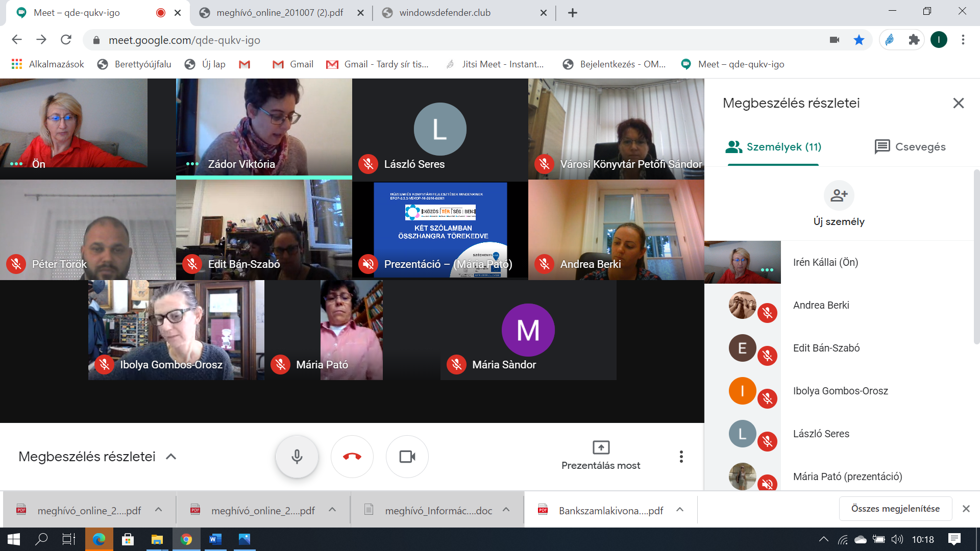
Task: Open dropdown arrow for Bankszamlakivona pdf download
Action: [x=680, y=510]
